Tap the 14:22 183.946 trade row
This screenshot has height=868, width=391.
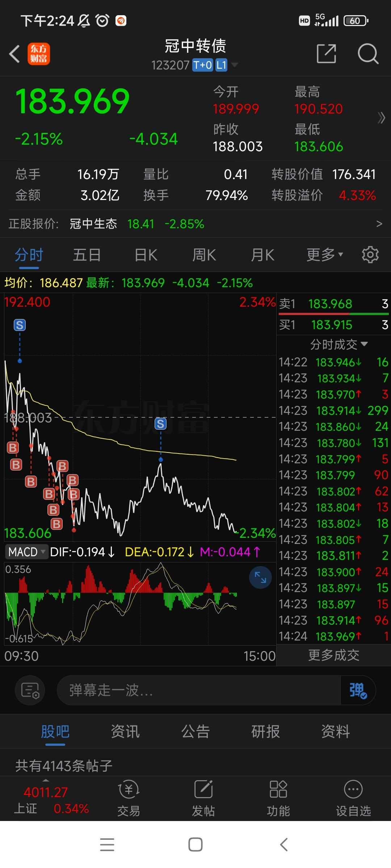tap(333, 362)
